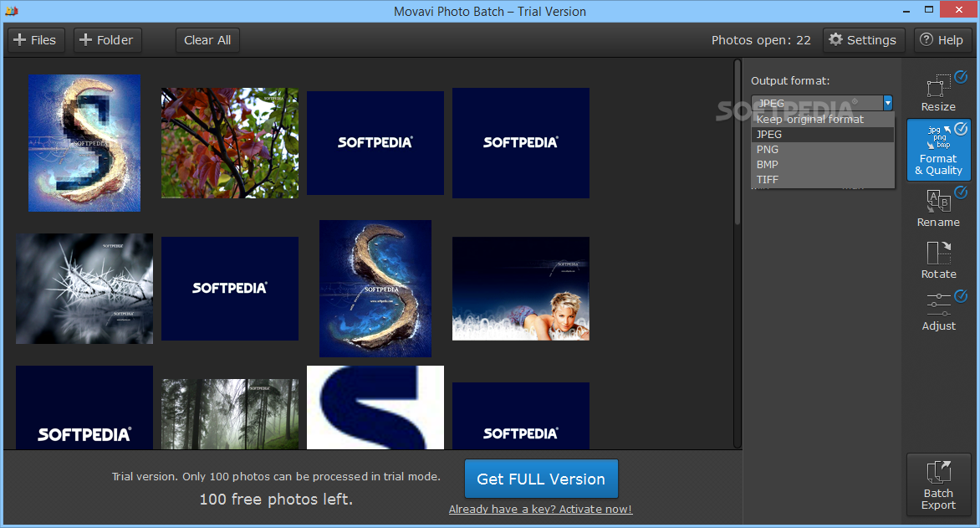Image resolution: width=980 pixels, height=528 pixels.
Task: Toggle the Format & Quality checkmark
Action: pos(962,129)
